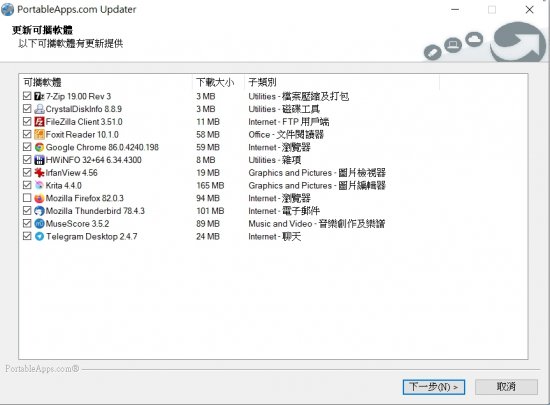This screenshot has width=550, height=405.
Task: Uncheck the MuseScore 3.5.2 checkbox
Action: [27, 223]
